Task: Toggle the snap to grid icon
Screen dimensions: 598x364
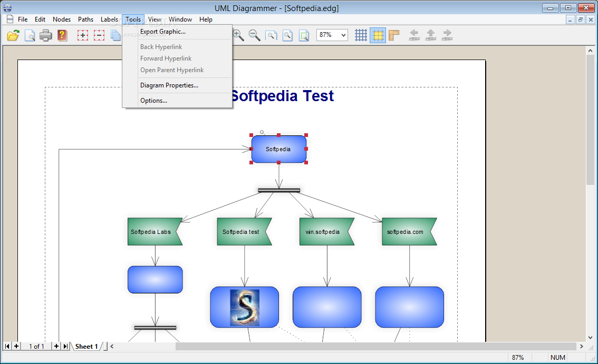Action: pyautogui.click(x=378, y=35)
